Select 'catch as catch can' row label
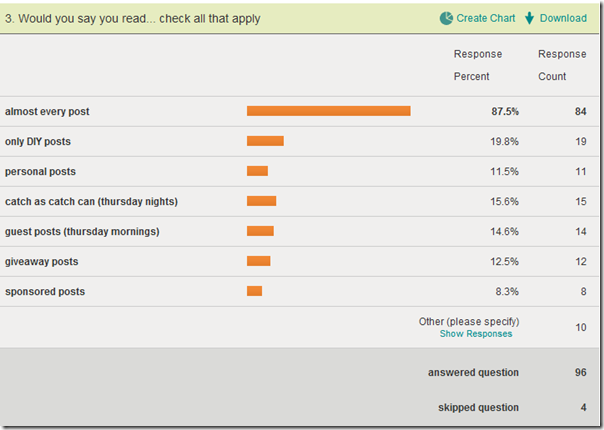 pos(91,201)
